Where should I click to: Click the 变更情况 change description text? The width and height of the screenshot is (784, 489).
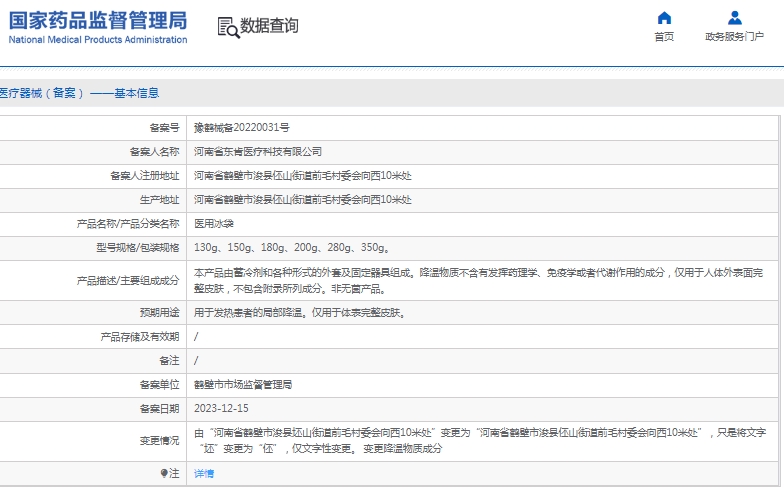(480, 440)
